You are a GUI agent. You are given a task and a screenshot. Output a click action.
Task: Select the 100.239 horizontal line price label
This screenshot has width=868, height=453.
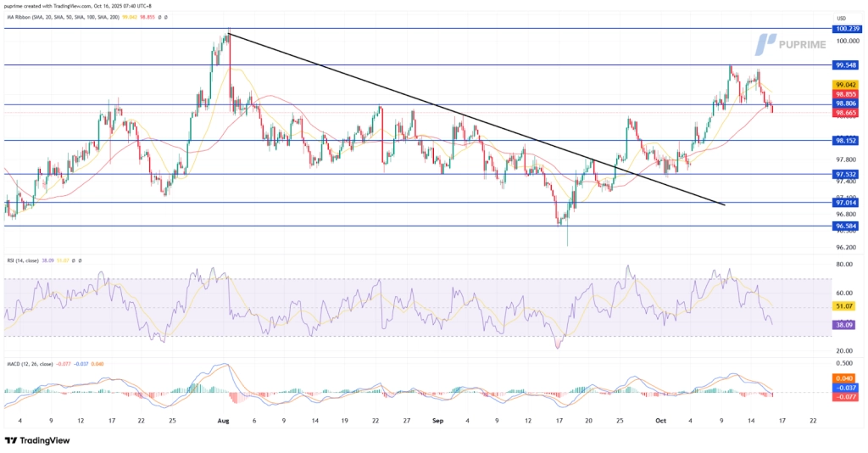(x=846, y=28)
